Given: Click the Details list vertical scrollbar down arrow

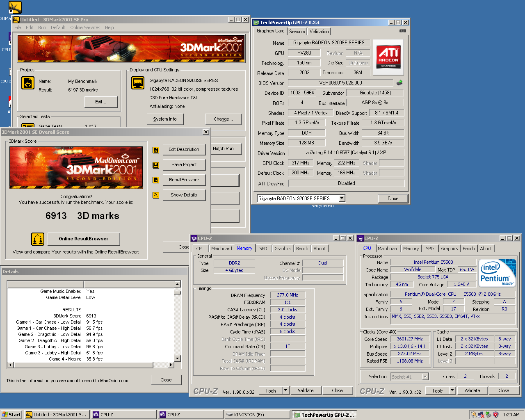Looking at the screenshot, I should click(178, 358).
